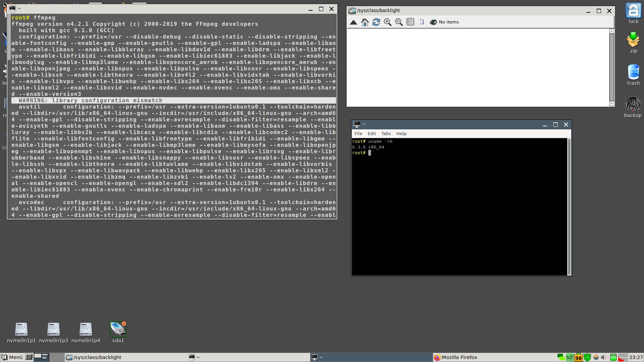Switch file manager to details list view
Image resolution: width=644 pixels, height=362 pixels.
click(410, 22)
